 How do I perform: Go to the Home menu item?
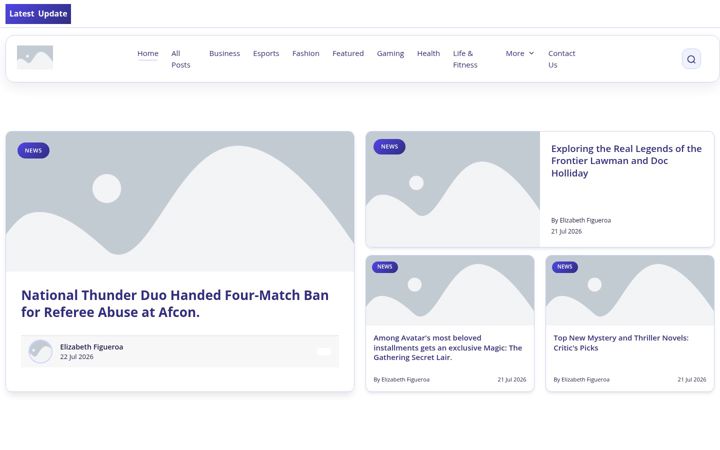pyautogui.click(x=147, y=53)
